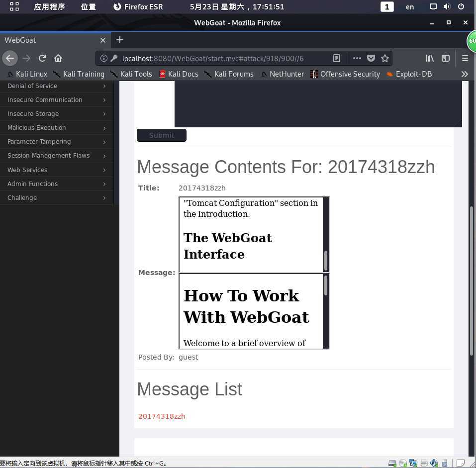Open Exploit-DB bookmark
The width and height of the screenshot is (476, 468).
click(409, 74)
